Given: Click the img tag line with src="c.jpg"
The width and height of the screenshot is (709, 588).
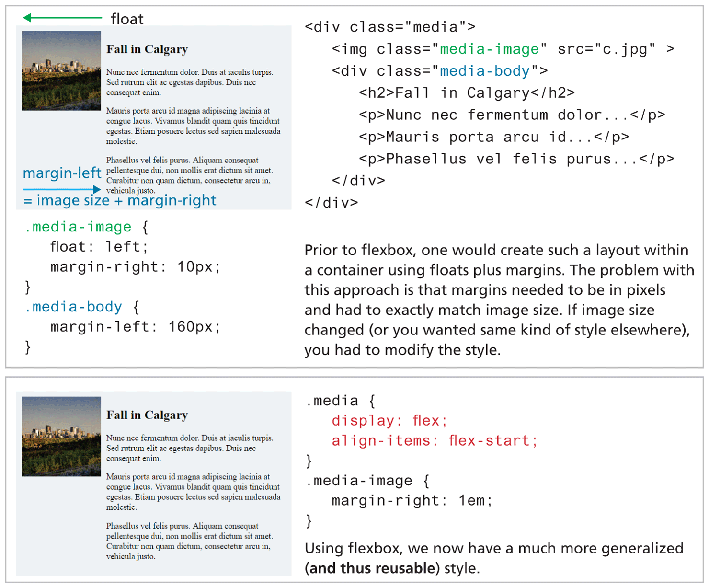Looking at the screenshot, I should tap(503, 49).
